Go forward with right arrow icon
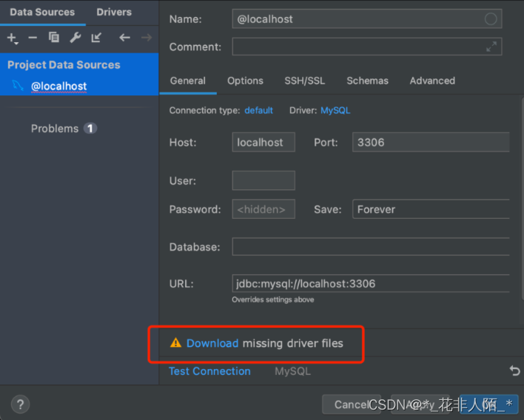This screenshot has width=524, height=420. coord(147,38)
